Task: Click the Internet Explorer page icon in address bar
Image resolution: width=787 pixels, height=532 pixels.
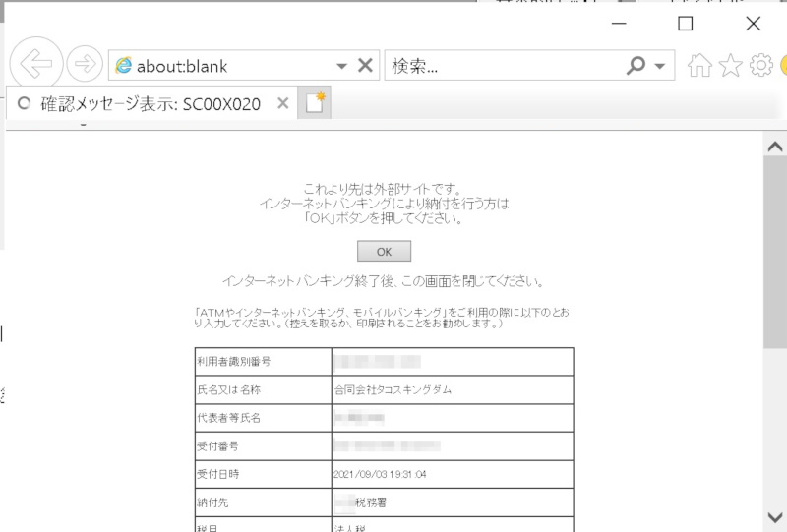Action: pos(123,66)
